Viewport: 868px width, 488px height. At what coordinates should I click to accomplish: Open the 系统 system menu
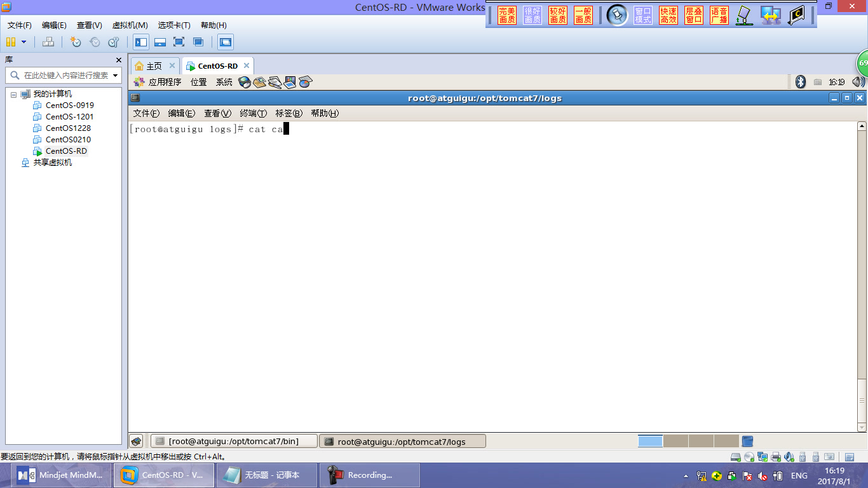[224, 82]
